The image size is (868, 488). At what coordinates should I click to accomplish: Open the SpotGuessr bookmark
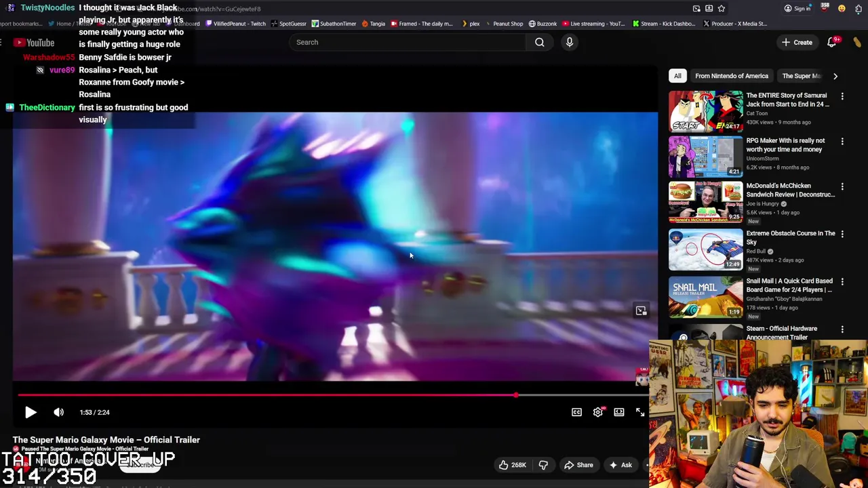(x=288, y=24)
